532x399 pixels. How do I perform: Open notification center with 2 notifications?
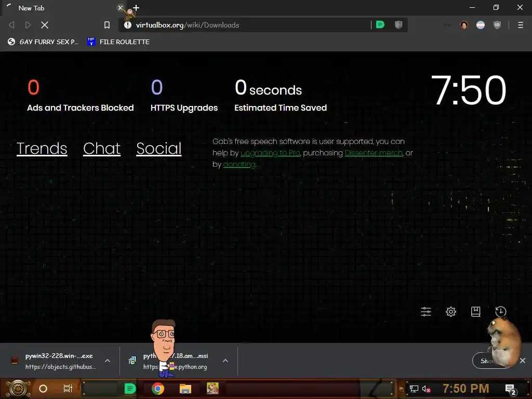511,389
